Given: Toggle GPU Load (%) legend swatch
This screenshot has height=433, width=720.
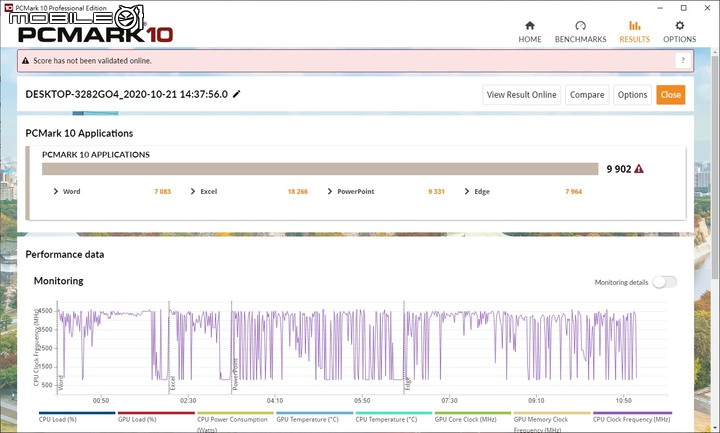Looking at the screenshot, I should (x=156, y=413).
